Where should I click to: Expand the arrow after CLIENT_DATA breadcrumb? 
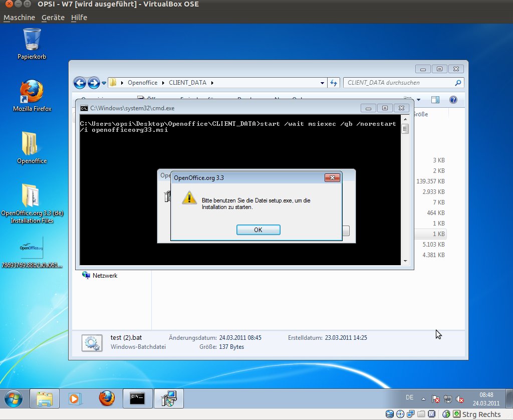pyautogui.click(x=212, y=83)
